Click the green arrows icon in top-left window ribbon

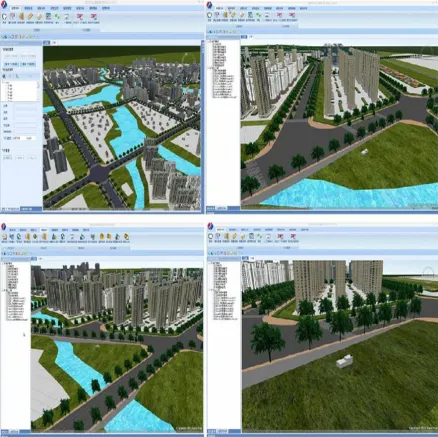pyautogui.click(x=57, y=16)
